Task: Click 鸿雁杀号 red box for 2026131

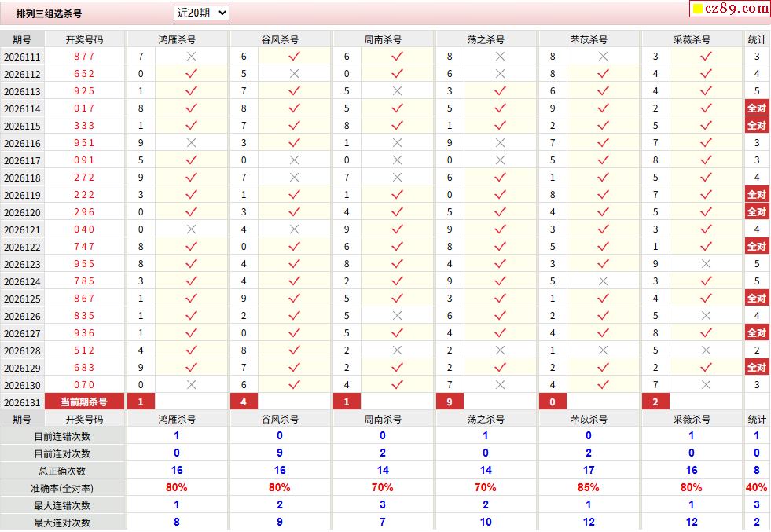Action: tap(141, 402)
